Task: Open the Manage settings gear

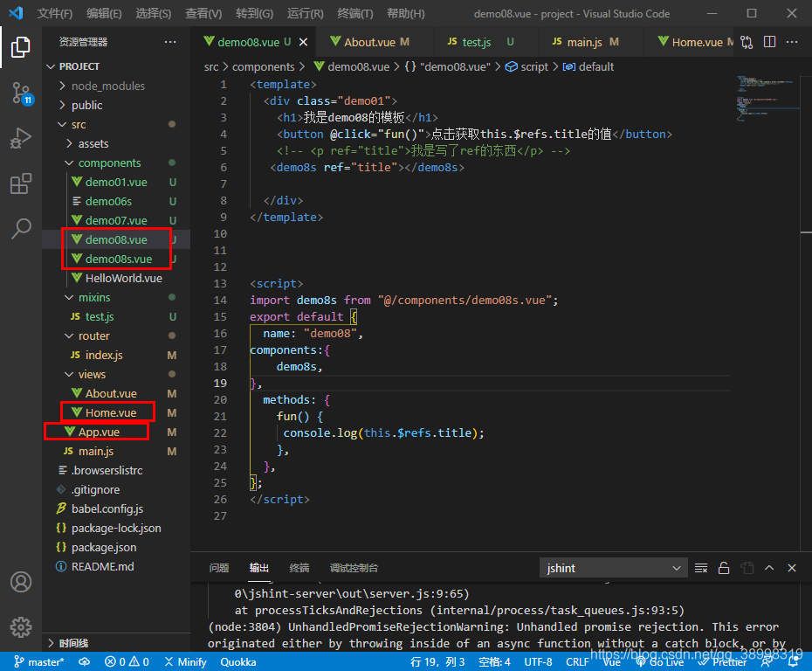Action: coord(21,627)
